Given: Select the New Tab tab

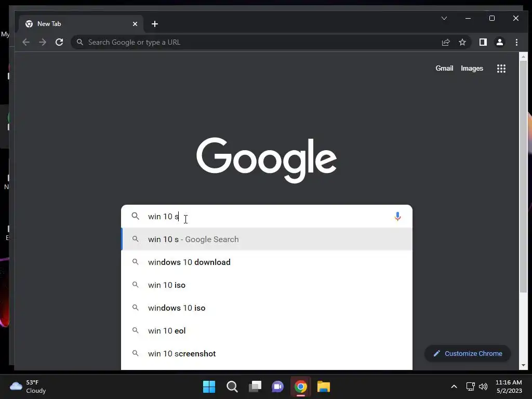Looking at the screenshot, I should point(81,24).
